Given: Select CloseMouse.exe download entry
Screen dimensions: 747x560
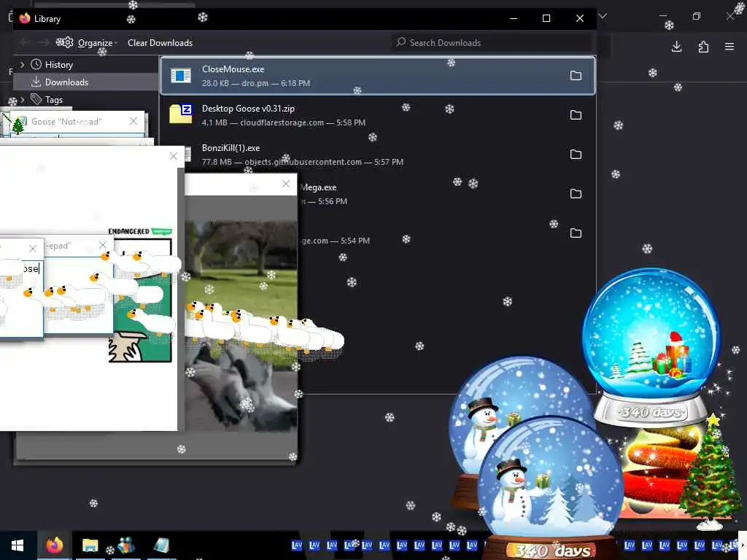Looking at the screenshot, I should [x=378, y=76].
